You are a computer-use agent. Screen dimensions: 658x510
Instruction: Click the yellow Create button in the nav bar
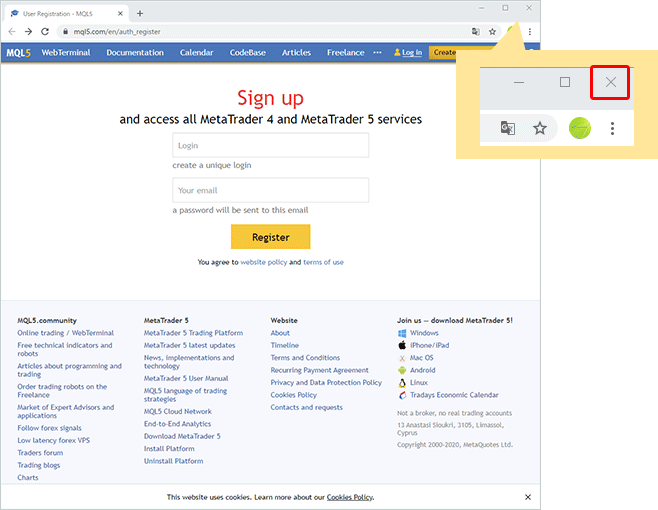point(444,52)
